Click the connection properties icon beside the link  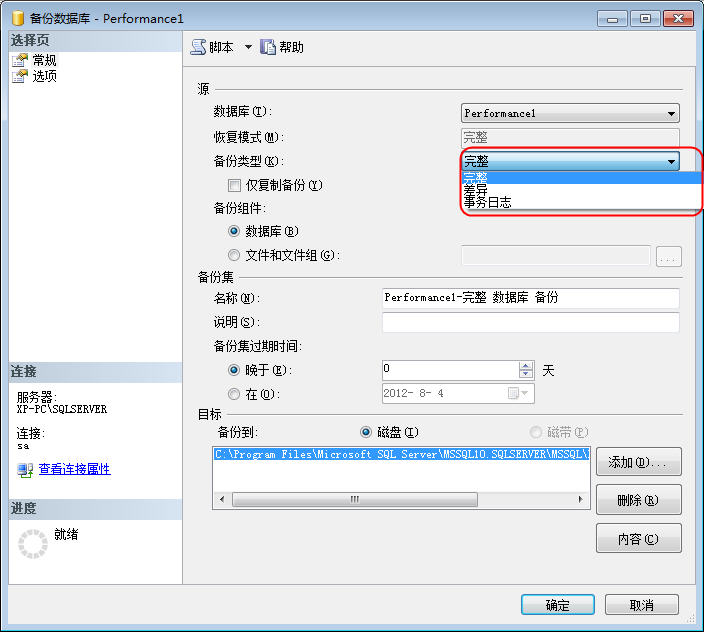25,470
